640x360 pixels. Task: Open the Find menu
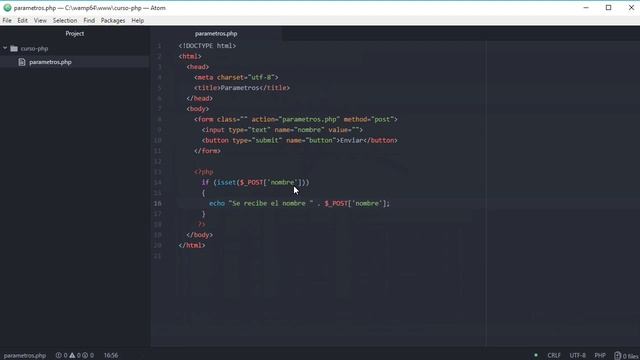tap(89, 20)
